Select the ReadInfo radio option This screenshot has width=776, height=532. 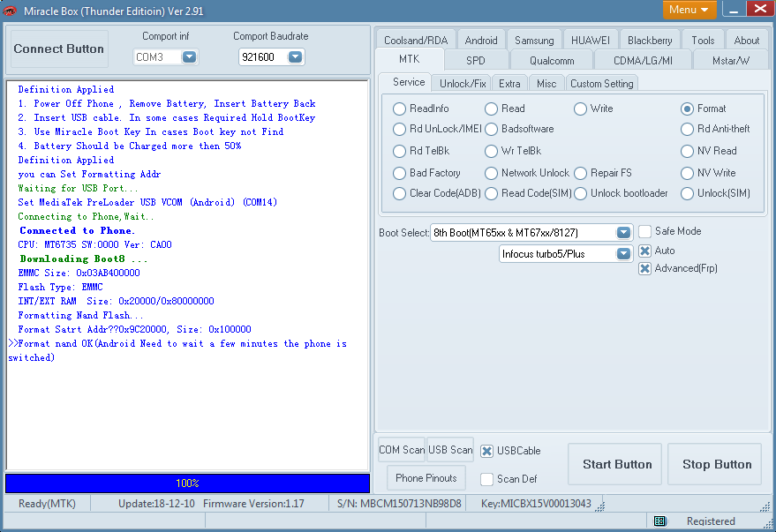(399, 109)
